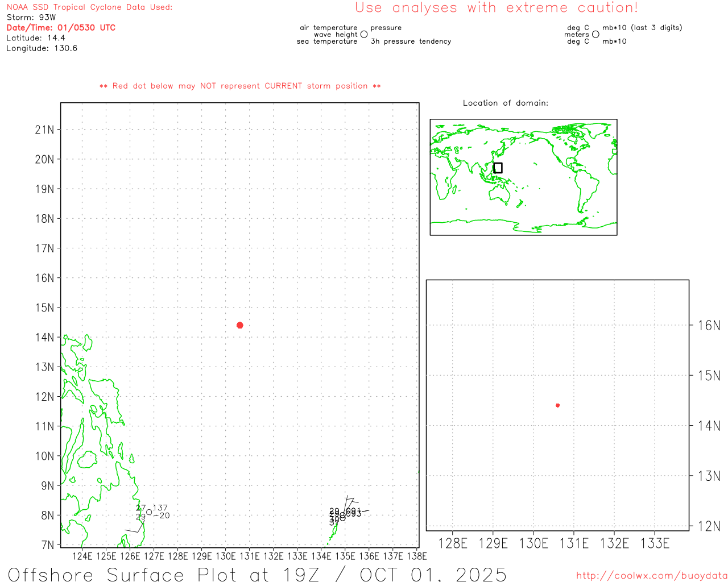Viewport: 728px width, 582px height.
Task: Click the 'NOAA SSD Tropical Cyclone Data Used:' header
Action: 89,7
